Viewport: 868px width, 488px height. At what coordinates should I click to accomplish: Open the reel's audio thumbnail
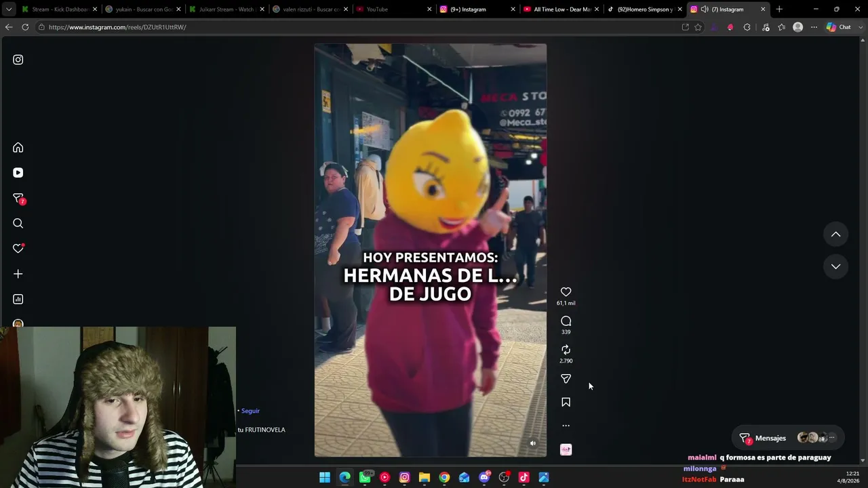tap(566, 449)
